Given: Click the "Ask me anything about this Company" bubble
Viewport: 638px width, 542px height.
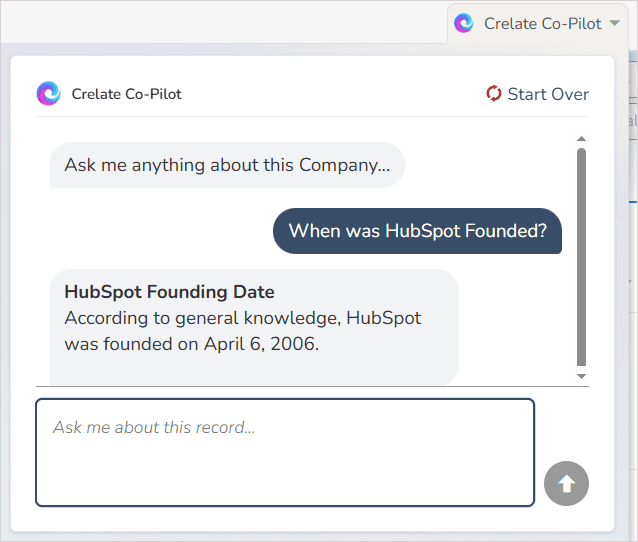Looking at the screenshot, I should pyautogui.click(x=227, y=165).
